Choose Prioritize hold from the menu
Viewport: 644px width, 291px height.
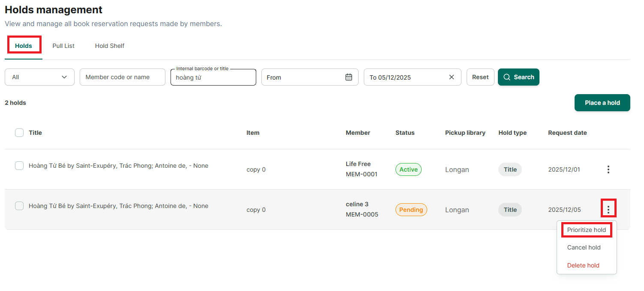pos(587,230)
